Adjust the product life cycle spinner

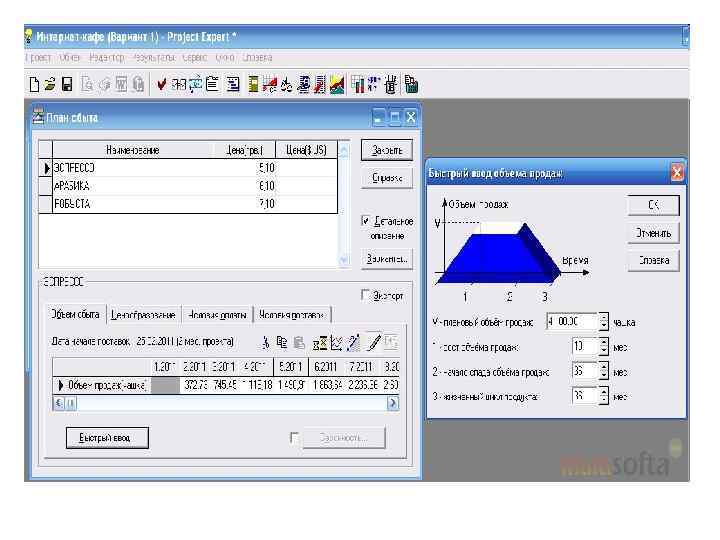[x=604, y=396]
